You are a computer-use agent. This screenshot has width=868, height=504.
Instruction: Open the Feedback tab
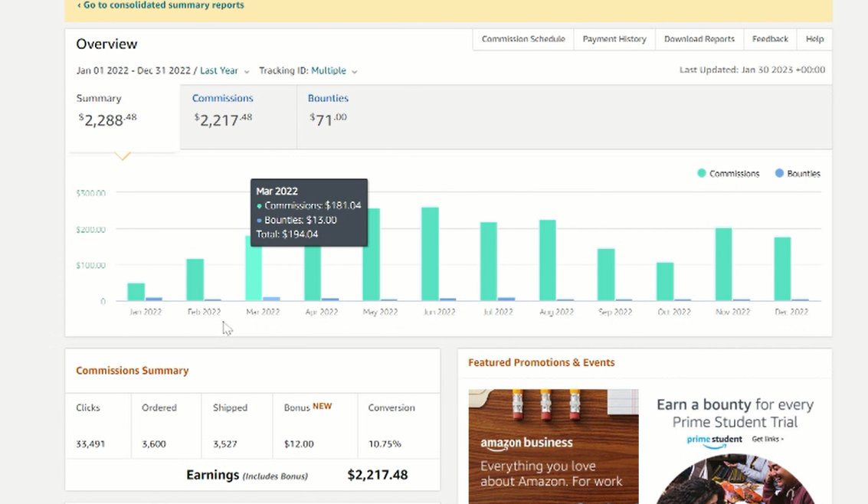click(770, 39)
